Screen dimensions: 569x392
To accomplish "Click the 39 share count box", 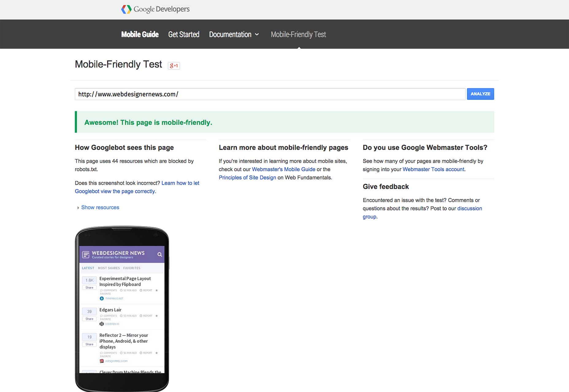I will (90, 311).
